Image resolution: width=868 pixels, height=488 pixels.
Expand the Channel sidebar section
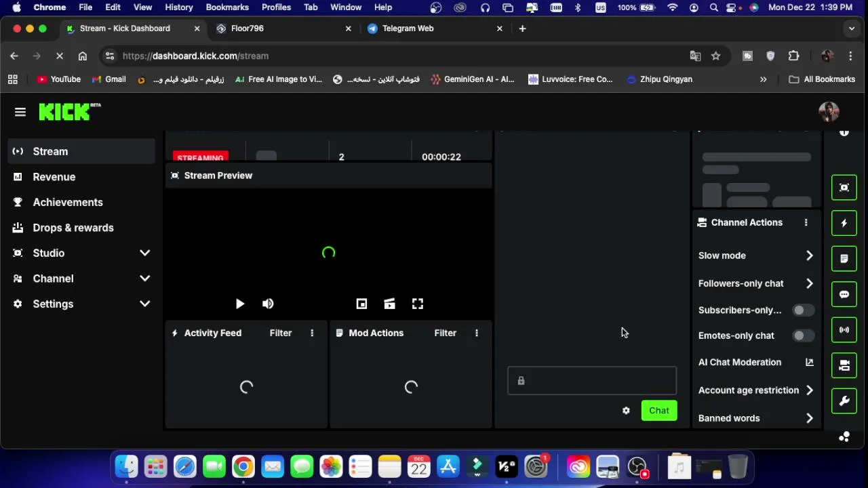coord(82,279)
